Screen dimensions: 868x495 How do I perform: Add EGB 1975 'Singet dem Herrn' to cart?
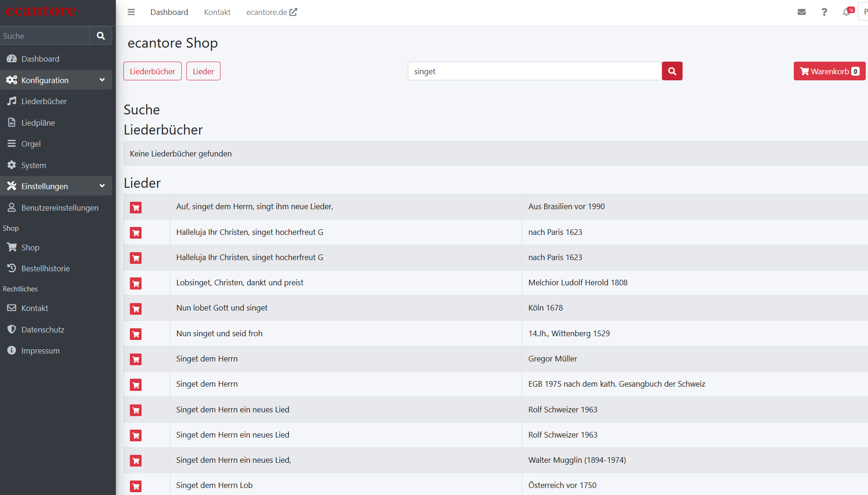136,385
